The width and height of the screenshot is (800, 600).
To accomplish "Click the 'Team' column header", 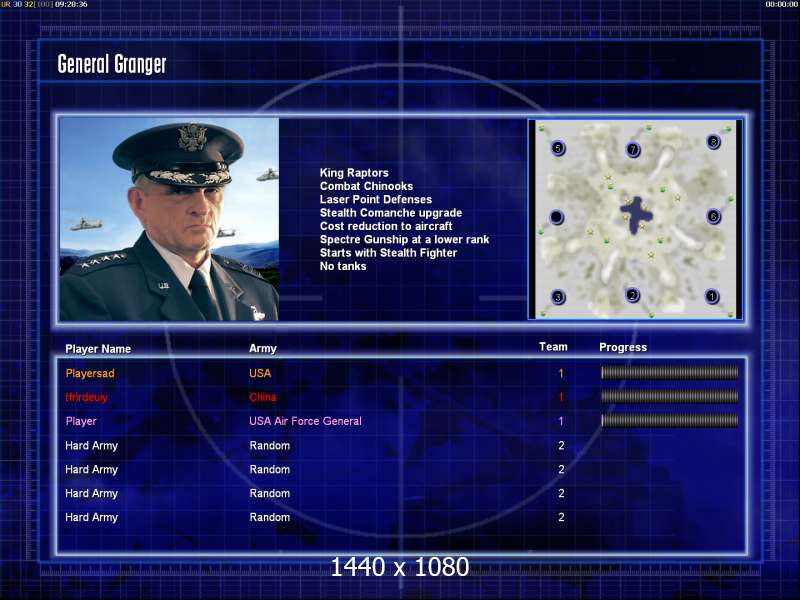I will (553, 347).
